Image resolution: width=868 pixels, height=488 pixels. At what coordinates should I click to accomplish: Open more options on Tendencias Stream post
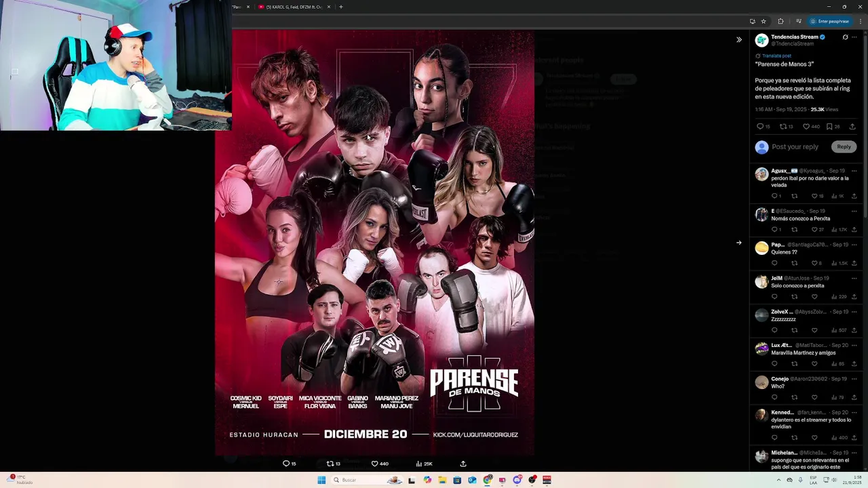point(854,37)
